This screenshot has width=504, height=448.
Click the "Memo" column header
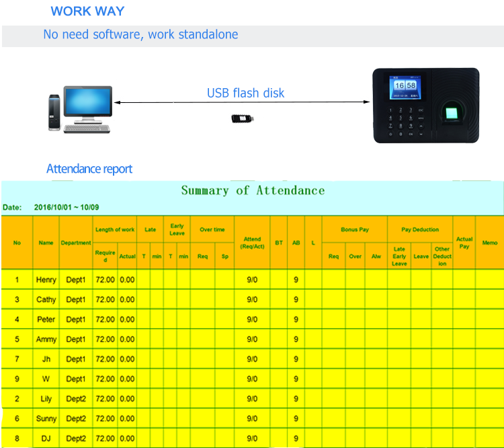[489, 243]
